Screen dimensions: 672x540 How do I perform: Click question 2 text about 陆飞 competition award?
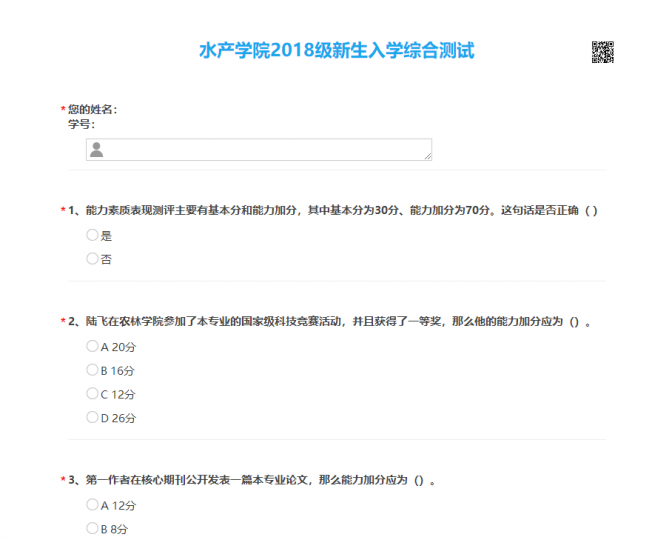330,322
